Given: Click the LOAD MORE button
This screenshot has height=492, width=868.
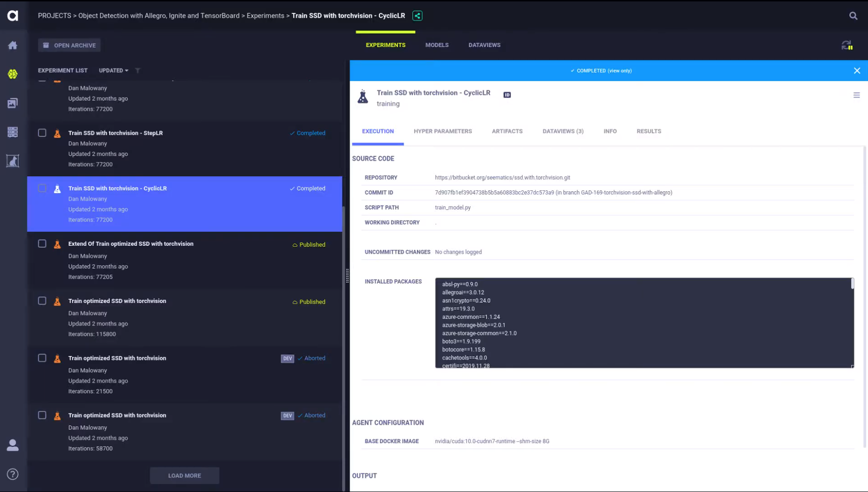Looking at the screenshot, I should tap(185, 476).
